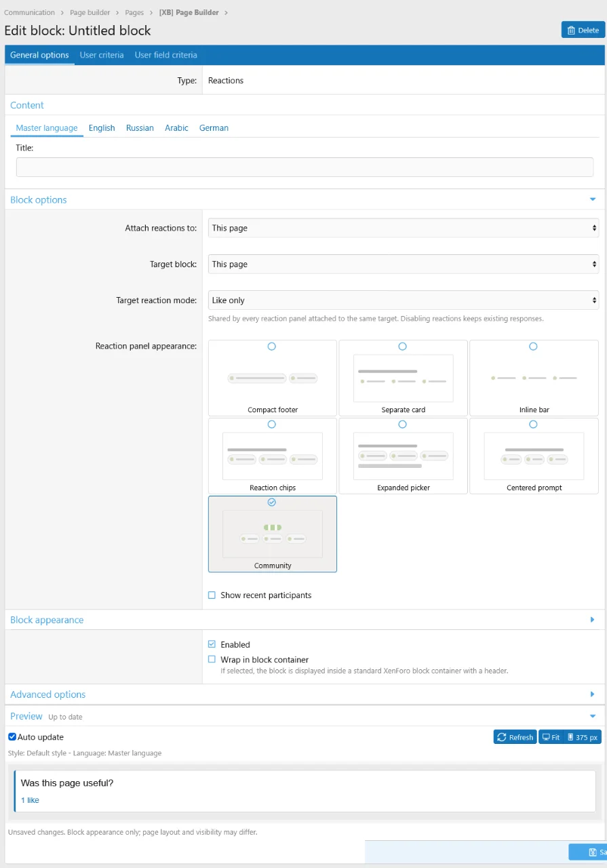
Task: Click the Delete button with trash icon
Action: 583,30
